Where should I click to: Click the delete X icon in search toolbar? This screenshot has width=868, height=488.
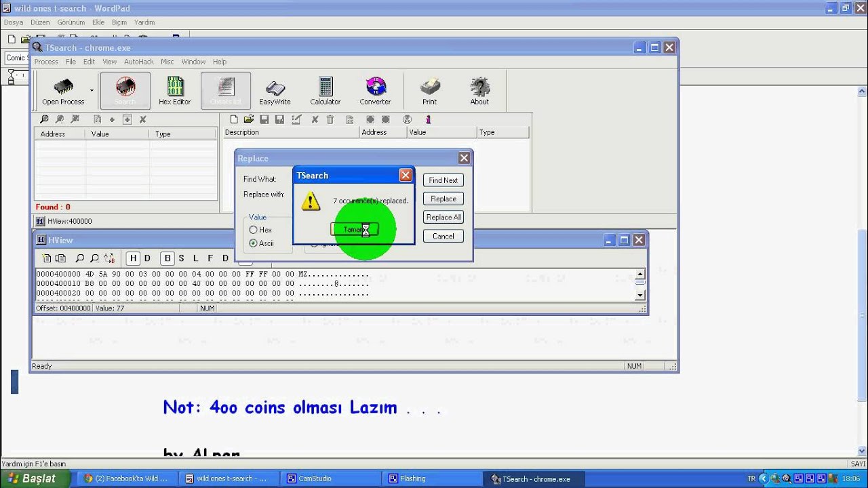click(143, 119)
